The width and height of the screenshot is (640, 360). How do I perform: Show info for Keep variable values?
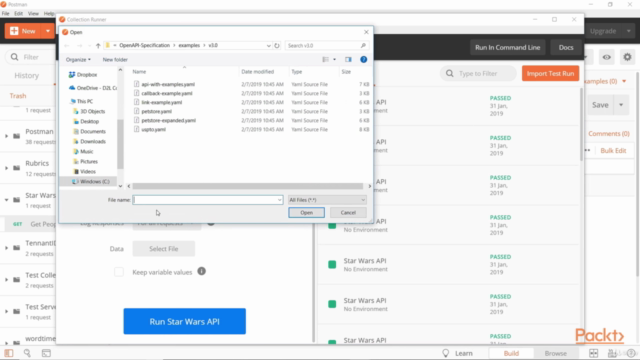[x=202, y=271]
